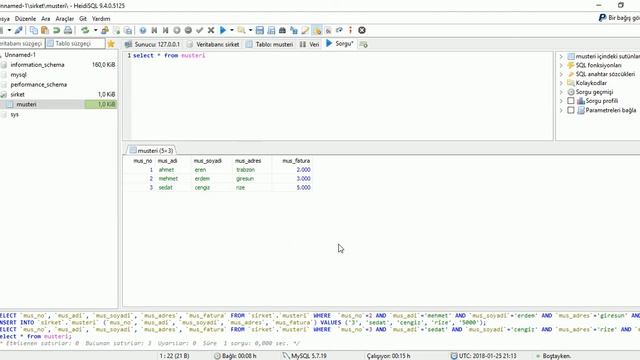Select the musteri table in tree
Viewport: 640px width, 360px height.
[x=27, y=104]
